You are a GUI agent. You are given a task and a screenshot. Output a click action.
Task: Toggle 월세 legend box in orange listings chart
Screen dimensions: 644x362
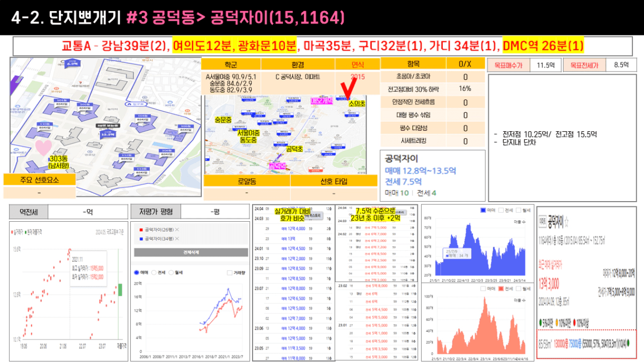[x=518, y=288]
